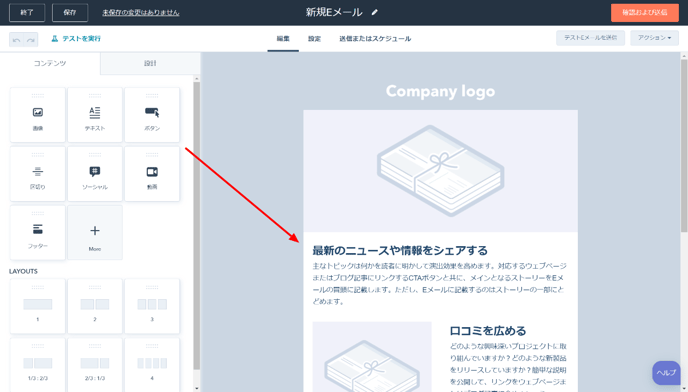The image size is (688, 392).
Task: Click the orange review and send button
Action: [x=645, y=12]
